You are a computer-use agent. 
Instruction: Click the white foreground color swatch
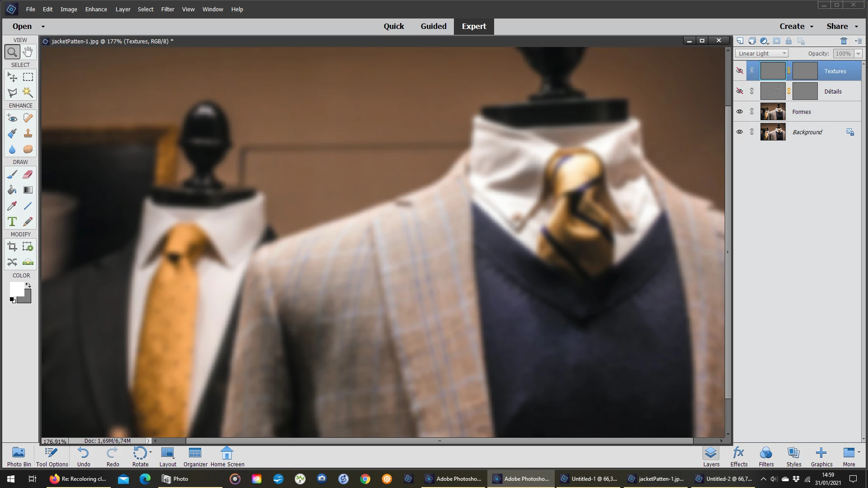click(17, 289)
